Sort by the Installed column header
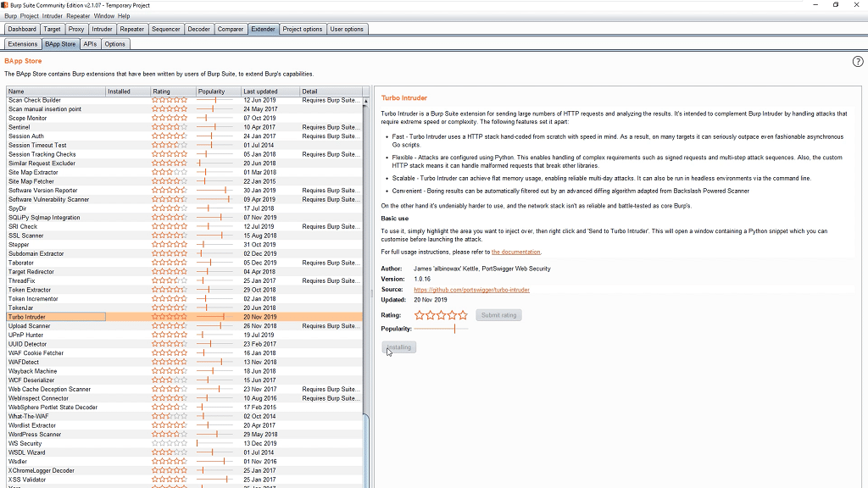 click(x=128, y=91)
